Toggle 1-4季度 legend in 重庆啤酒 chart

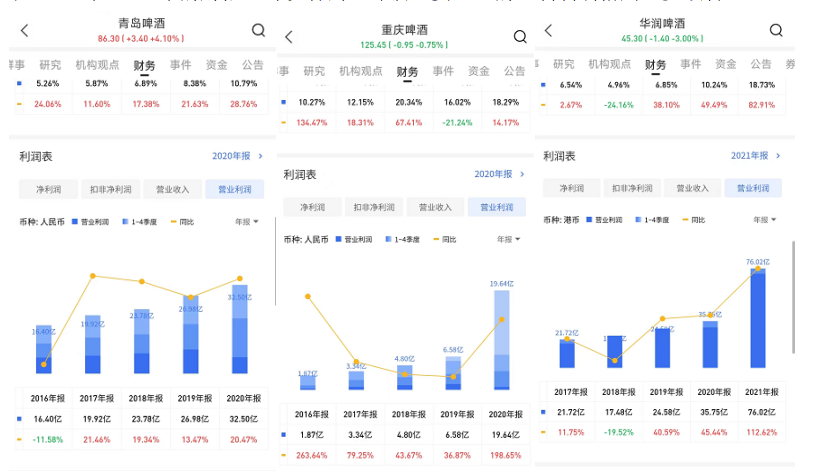(403, 239)
